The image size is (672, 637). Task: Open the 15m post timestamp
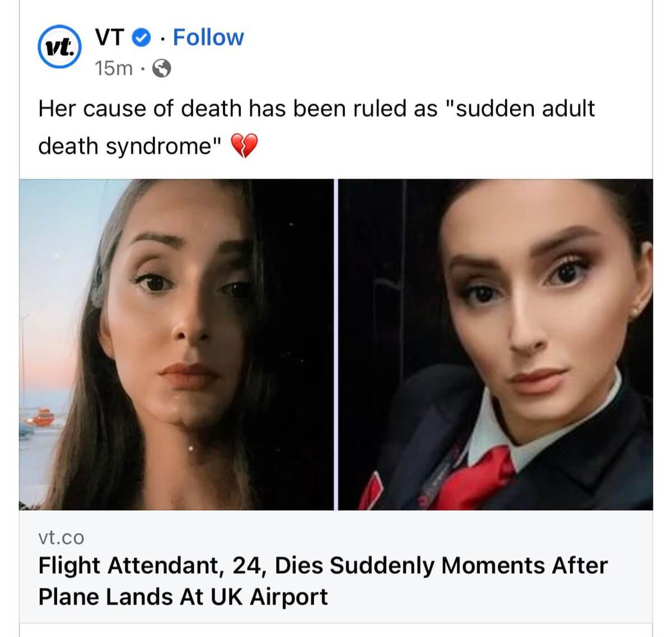114,69
